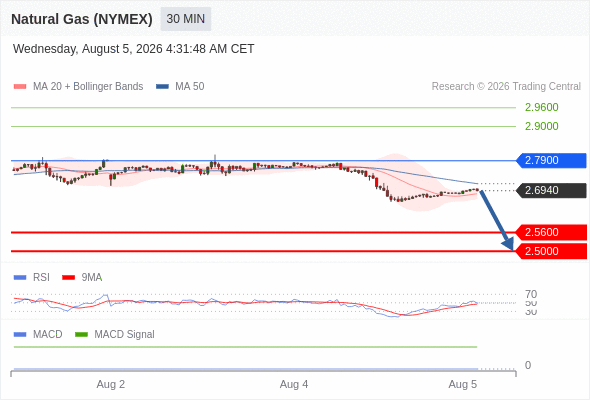Click the MACD legend swatch

(20, 335)
